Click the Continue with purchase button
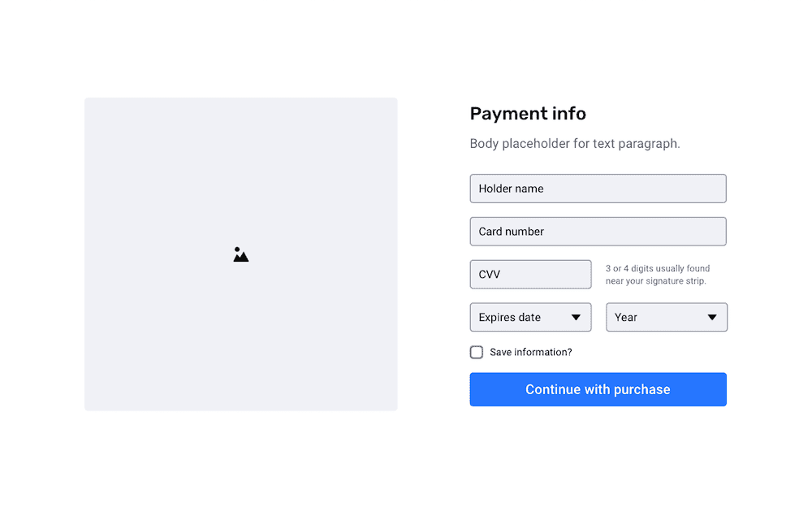The height and width of the screenshot is (508, 812). coord(598,389)
